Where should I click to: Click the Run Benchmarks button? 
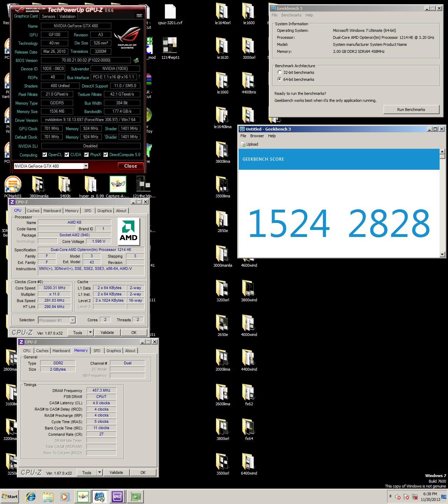tap(411, 110)
